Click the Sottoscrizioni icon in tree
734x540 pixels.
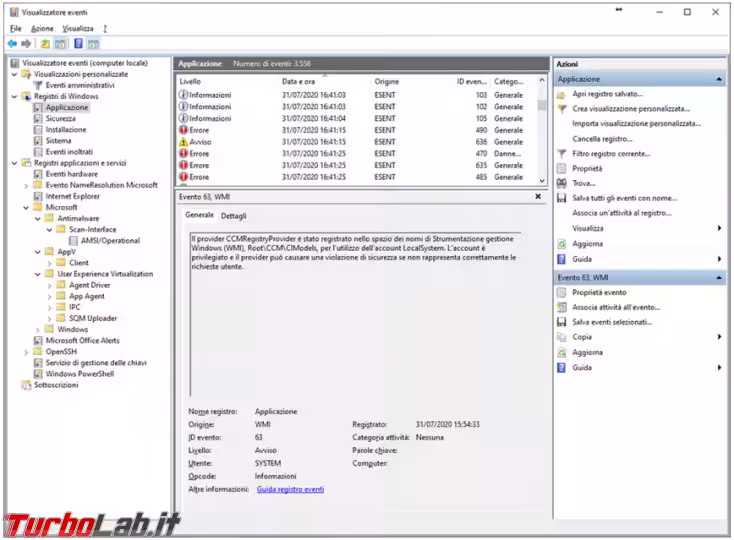point(26,385)
